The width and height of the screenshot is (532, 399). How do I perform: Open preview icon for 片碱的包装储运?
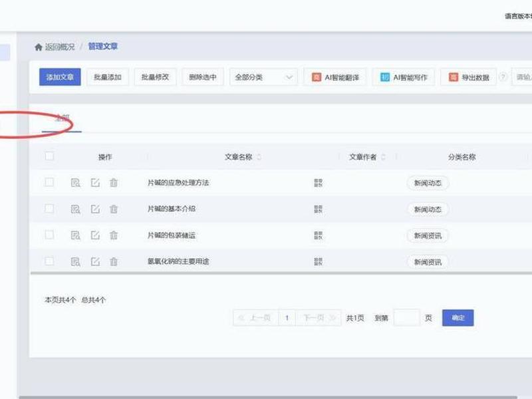(x=75, y=235)
